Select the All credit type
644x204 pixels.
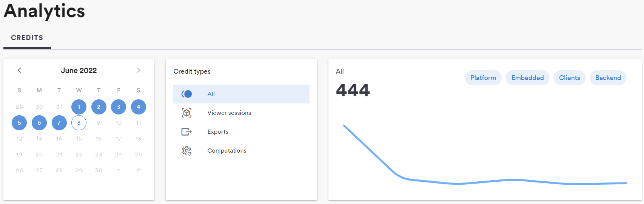pos(211,94)
